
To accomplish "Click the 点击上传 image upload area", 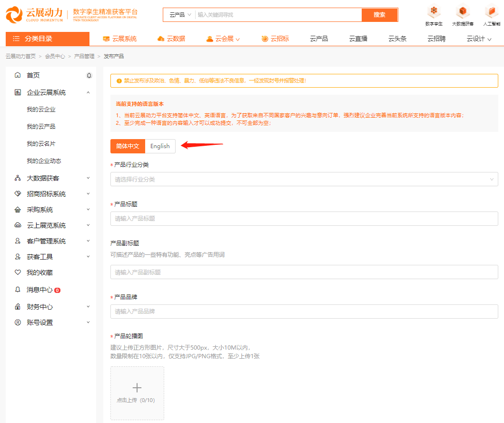I will coord(137,393).
